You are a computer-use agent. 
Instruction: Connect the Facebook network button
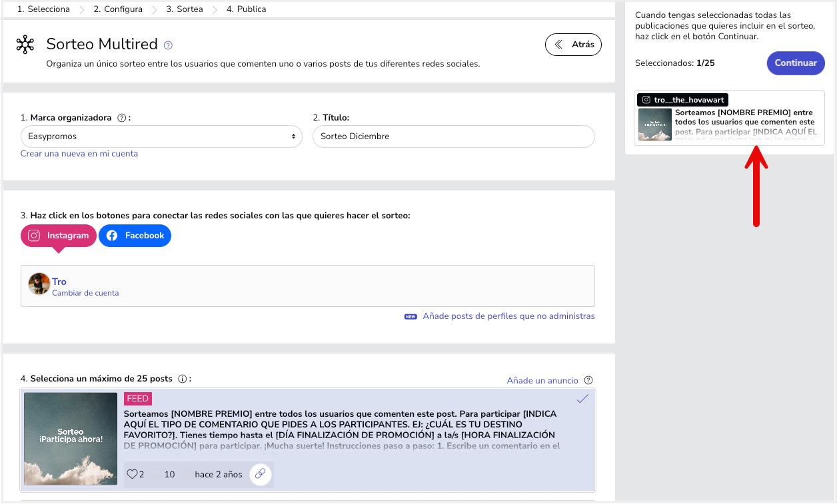135,236
